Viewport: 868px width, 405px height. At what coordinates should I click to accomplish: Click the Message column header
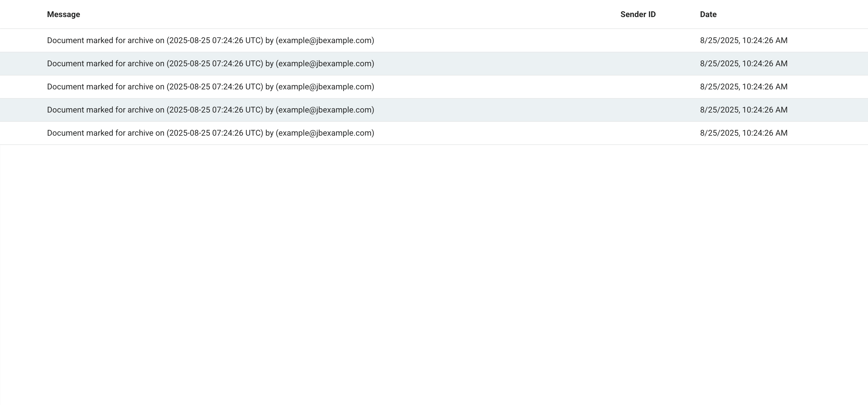click(x=63, y=14)
